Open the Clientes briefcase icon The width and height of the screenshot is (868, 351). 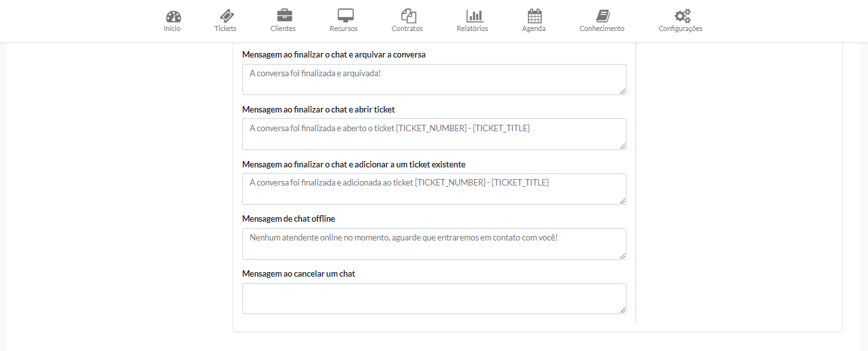pos(284,16)
